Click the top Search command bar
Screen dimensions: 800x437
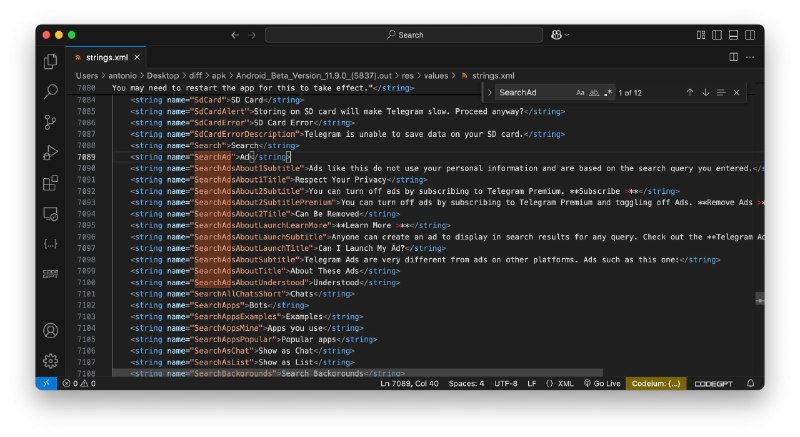[x=404, y=35]
